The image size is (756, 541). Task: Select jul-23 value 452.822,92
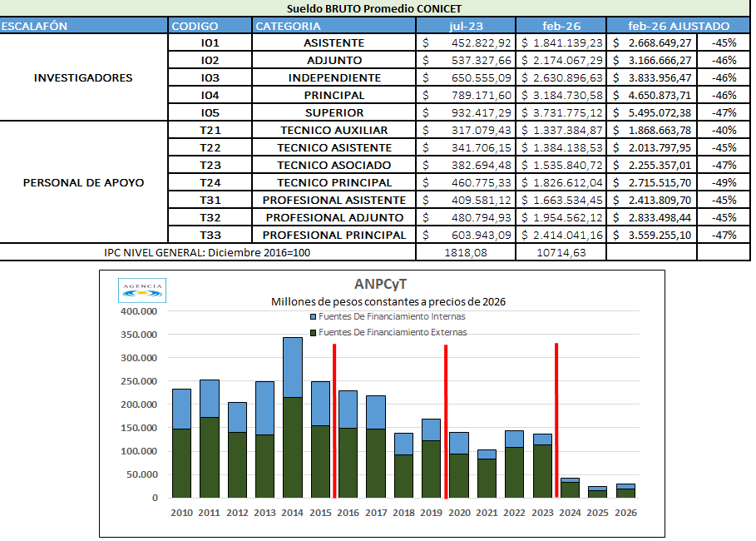tap(466, 43)
